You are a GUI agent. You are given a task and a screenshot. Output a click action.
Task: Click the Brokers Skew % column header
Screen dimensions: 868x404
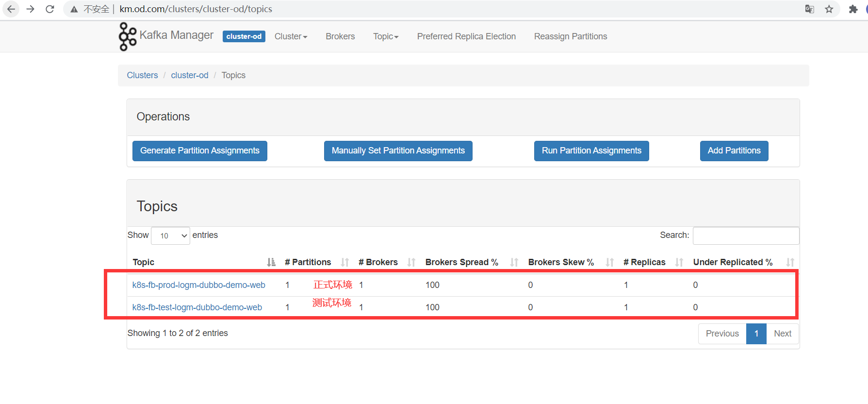point(561,262)
